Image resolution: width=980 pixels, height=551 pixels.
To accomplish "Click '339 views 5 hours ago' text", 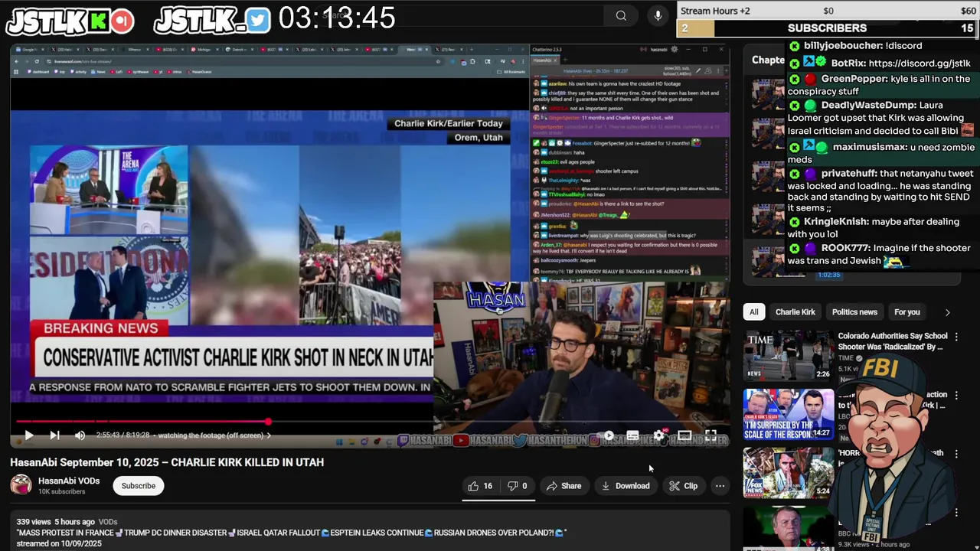I will (x=56, y=522).
